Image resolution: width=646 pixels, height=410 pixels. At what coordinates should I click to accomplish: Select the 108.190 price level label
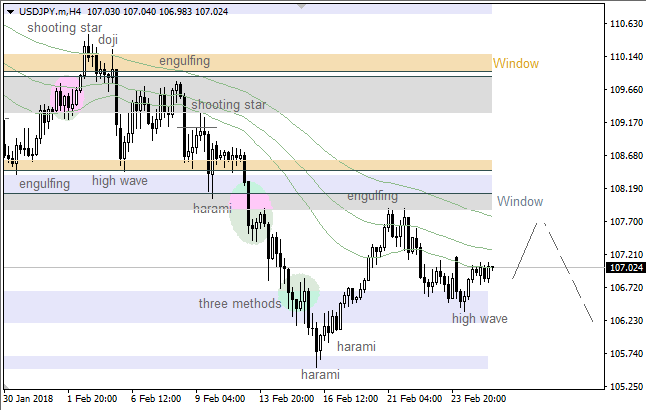[625, 189]
